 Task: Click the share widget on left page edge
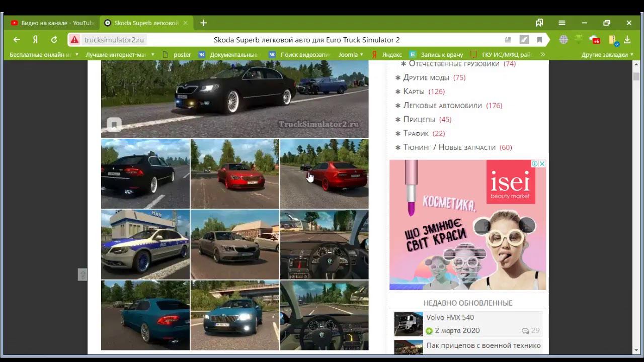point(83,275)
